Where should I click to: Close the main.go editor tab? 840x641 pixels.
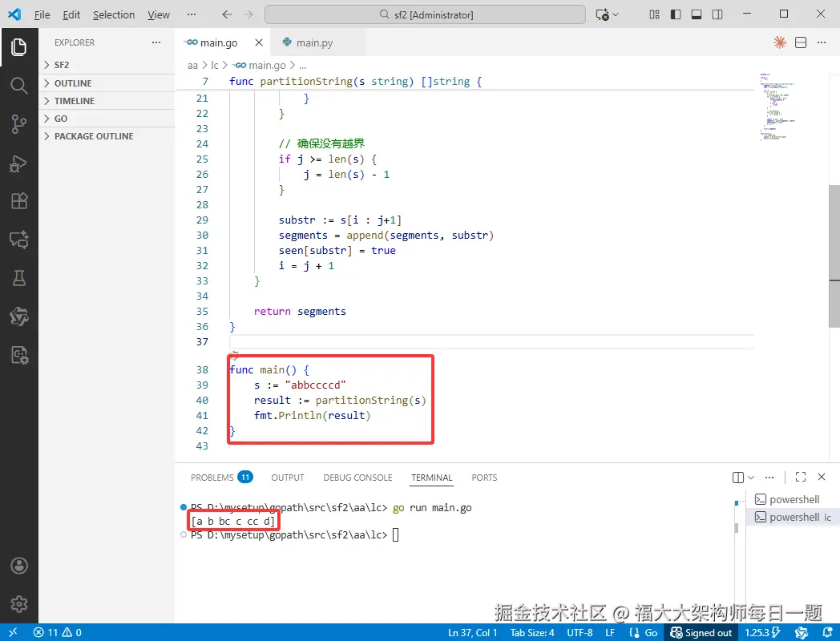(259, 42)
